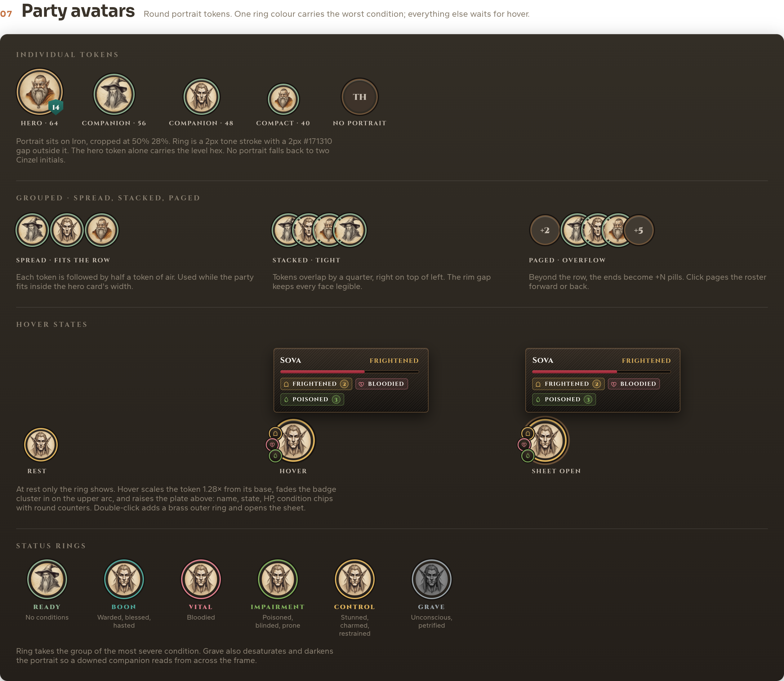
Task: Click the level 14 hex badge on the hero token
Action: point(56,107)
